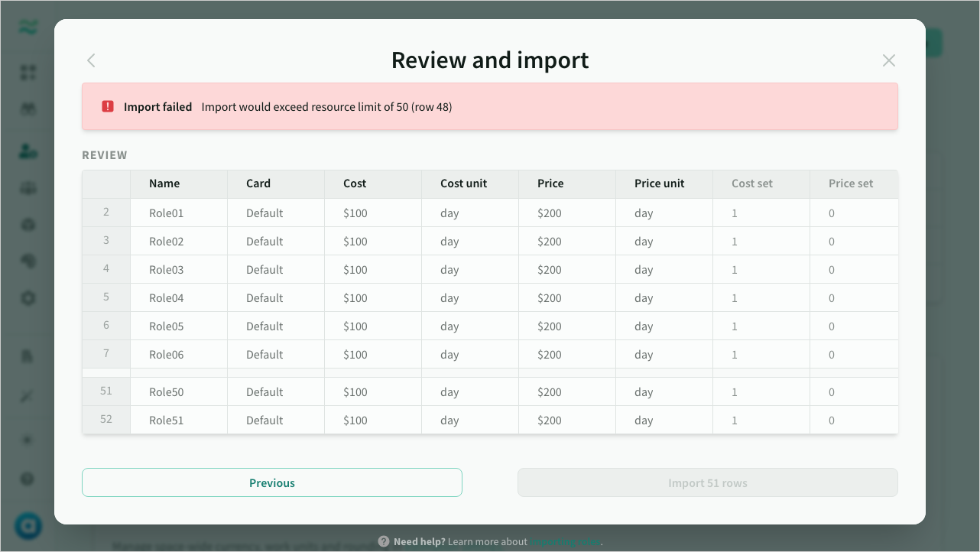Viewport: 980px width, 552px height.
Task: Click the Card cell of Role50
Action: [x=264, y=392]
